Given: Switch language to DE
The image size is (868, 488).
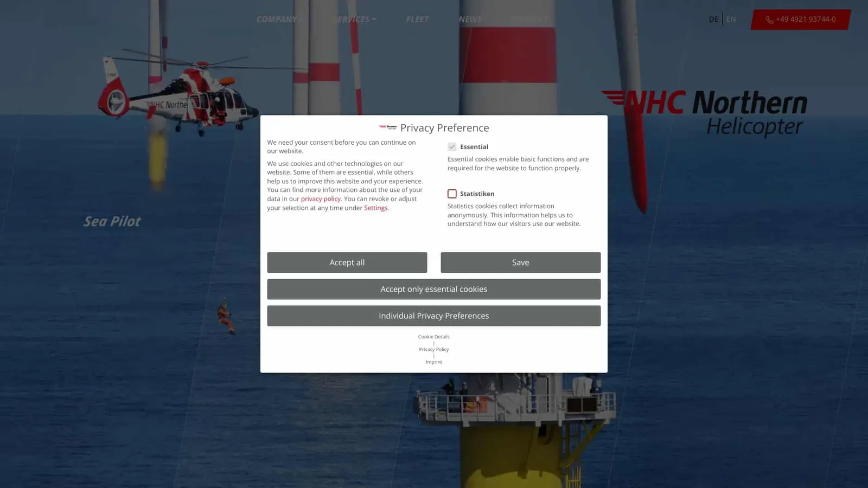Looking at the screenshot, I should [x=713, y=19].
